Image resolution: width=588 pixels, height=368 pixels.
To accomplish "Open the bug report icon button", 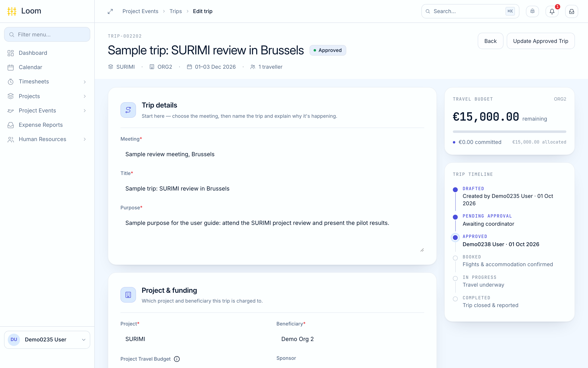I will (x=532, y=11).
